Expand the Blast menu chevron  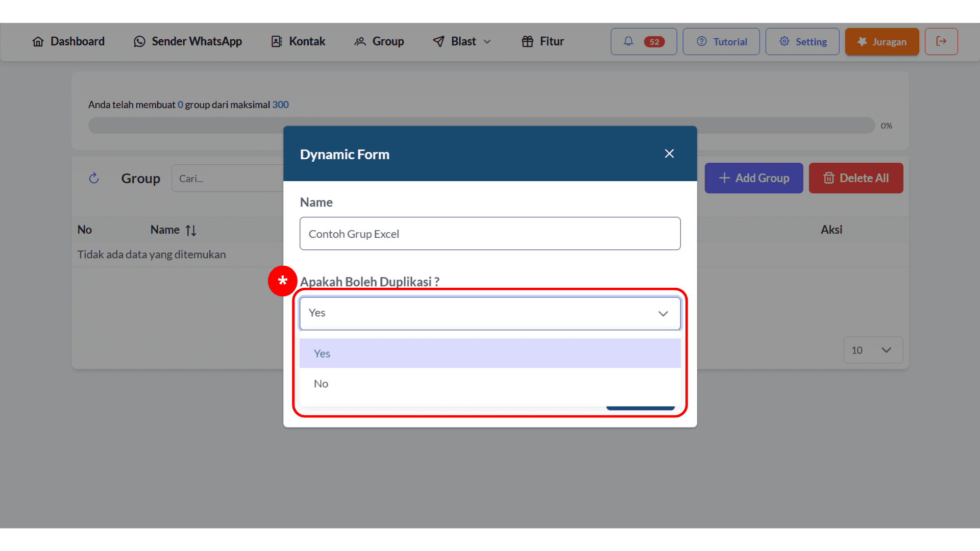[487, 42]
